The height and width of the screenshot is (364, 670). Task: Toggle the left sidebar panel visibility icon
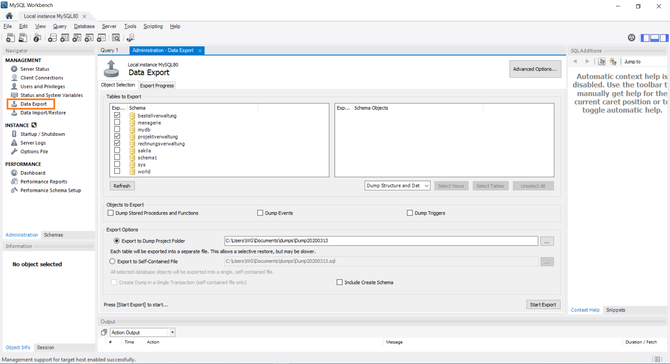click(x=645, y=38)
